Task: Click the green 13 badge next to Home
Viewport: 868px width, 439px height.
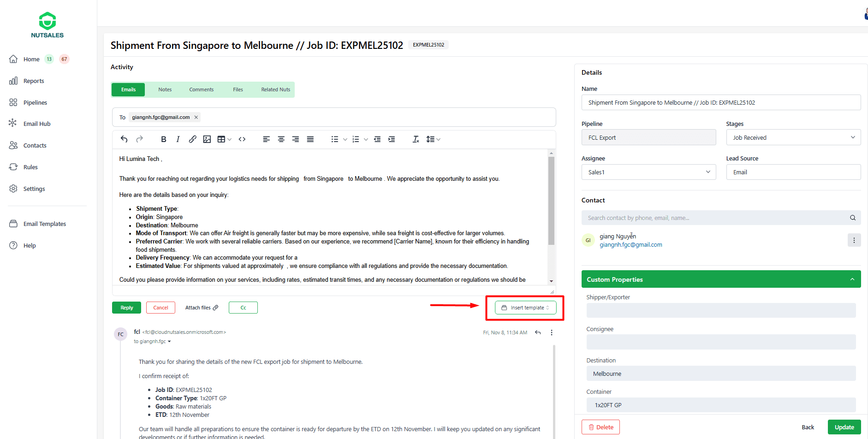Action: coord(49,59)
